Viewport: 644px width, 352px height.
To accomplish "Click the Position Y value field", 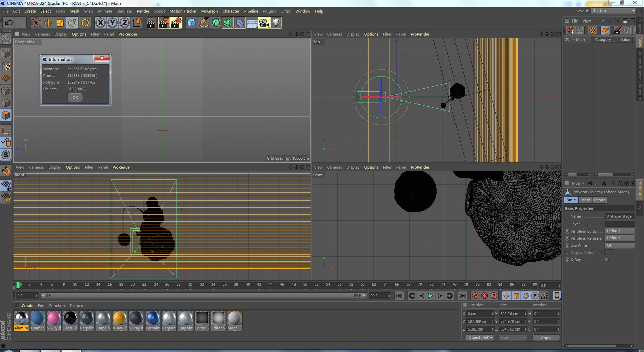I will pyautogui.click(x=480, y=321).
